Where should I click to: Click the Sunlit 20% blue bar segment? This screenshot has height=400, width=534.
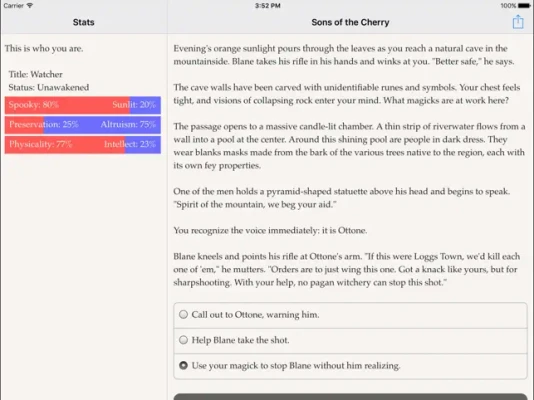click(145, 105)
